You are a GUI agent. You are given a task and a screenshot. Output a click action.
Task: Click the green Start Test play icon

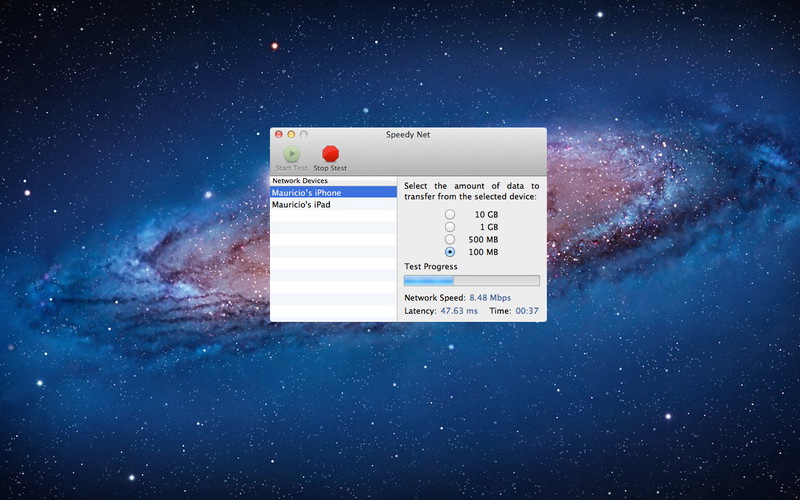(x=291, y=154)
